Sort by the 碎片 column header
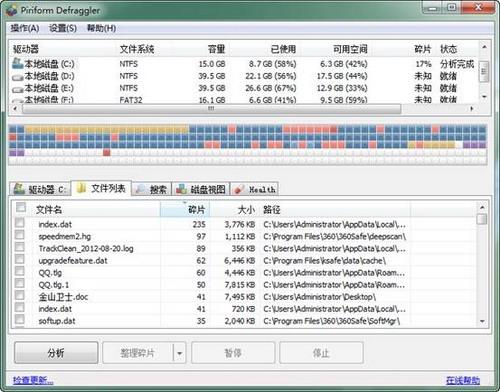500x392 pixels. (x=185, y=209)
